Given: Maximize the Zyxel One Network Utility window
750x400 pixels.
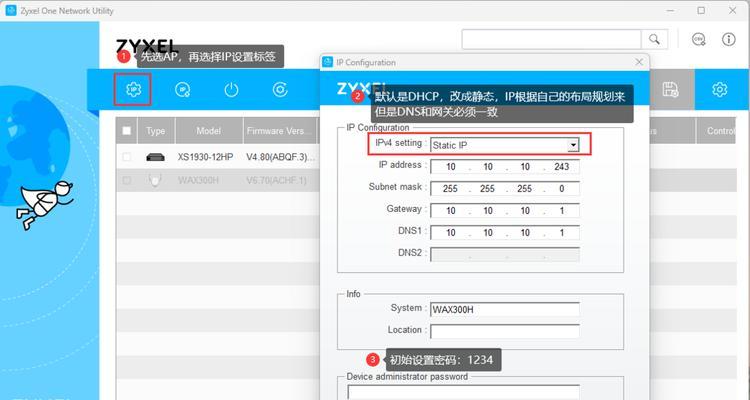Looking at the screenshot, I should point(701,11).
